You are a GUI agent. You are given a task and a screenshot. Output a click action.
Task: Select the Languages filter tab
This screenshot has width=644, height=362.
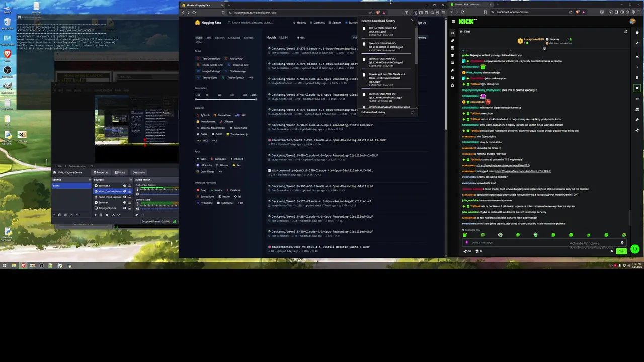pyautogui.click(x=234, y=38)
